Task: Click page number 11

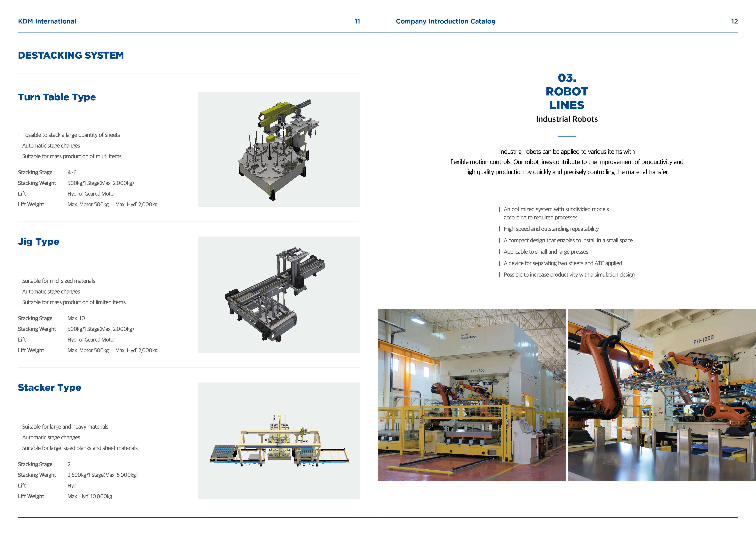Action: coord(357,21)
